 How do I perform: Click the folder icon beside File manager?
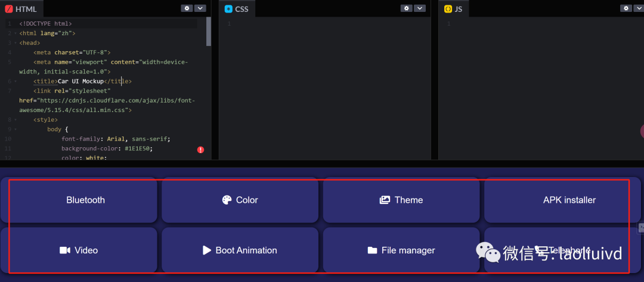pos(372,250)
